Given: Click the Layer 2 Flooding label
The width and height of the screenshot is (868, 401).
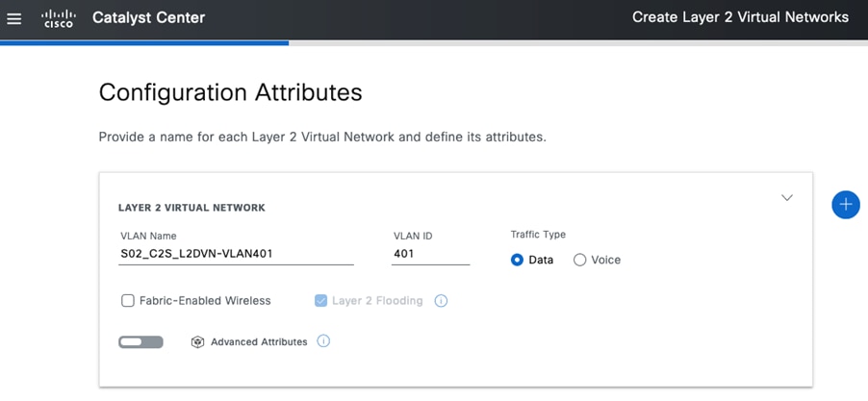Looking at the screenshot, I should point(377,301).
